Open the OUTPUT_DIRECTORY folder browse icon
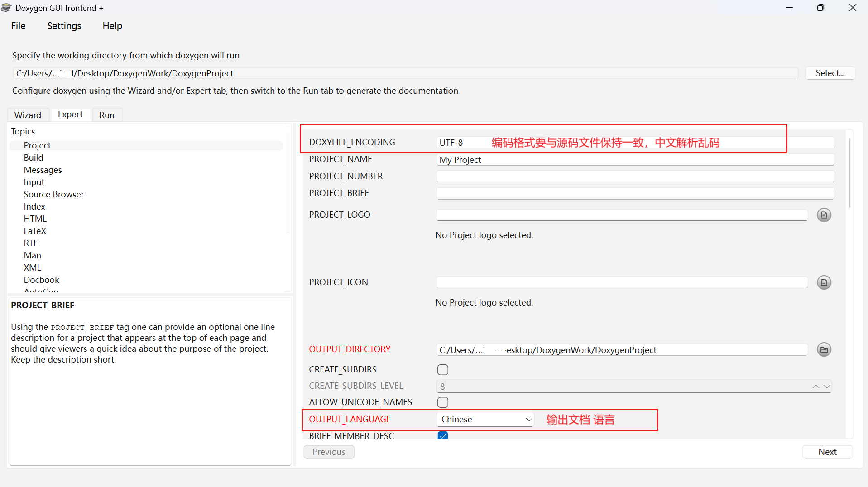Image resolution: width=868 pixels, height=487 pixels. [x=824, y=350]
